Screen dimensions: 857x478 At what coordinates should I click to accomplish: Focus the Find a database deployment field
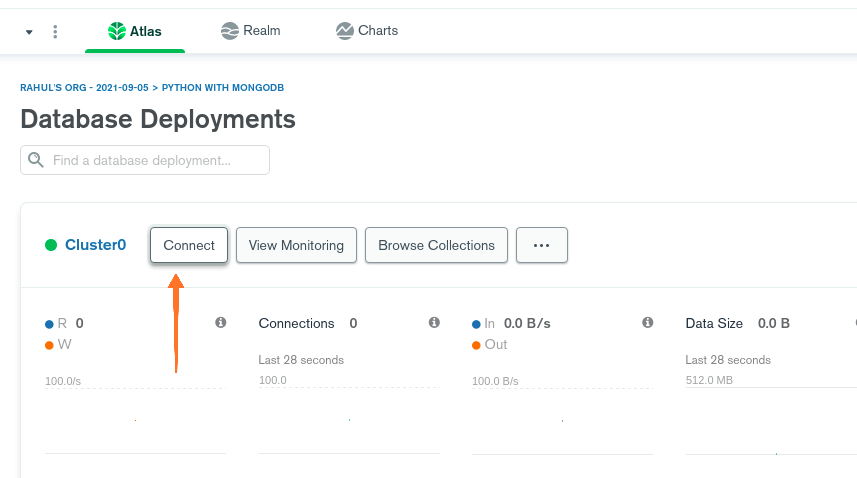click(x=145, y=160)
